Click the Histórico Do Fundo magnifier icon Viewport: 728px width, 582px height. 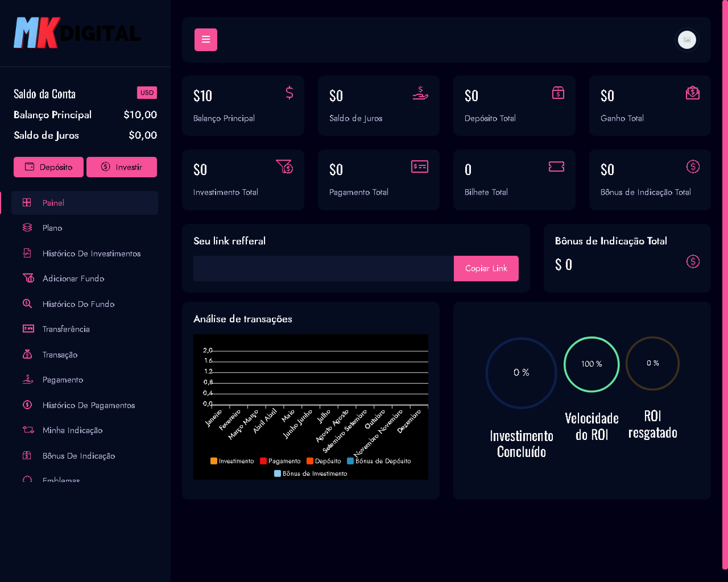(27, 304)
